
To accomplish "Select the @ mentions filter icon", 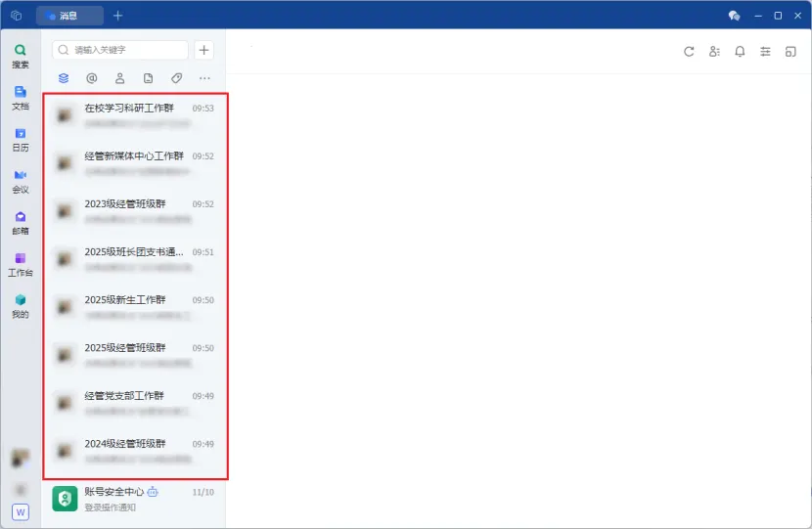I will point(92,78).
